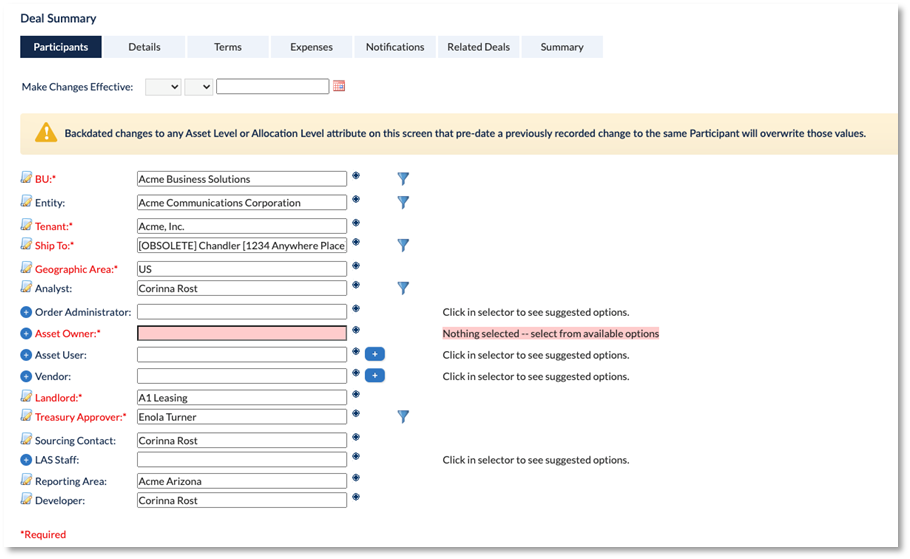
Task: Click the plus icon beside LAS Staff label
Action: pos(26,460)
